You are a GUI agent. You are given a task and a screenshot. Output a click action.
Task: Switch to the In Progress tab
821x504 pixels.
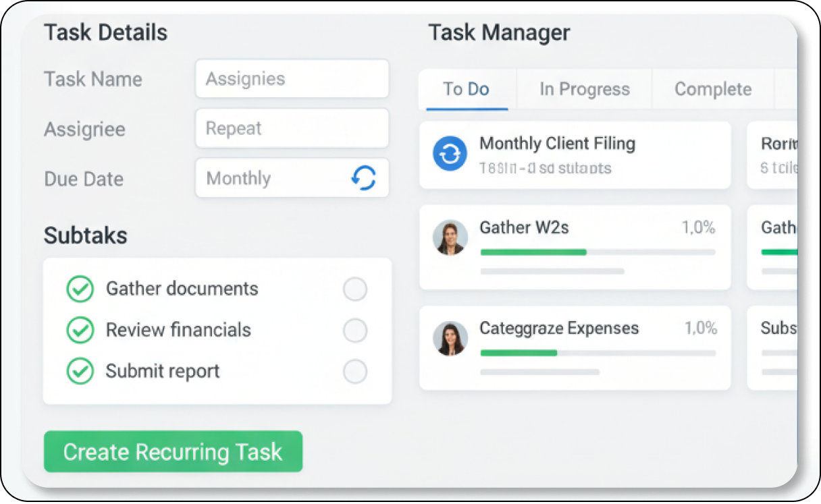(x=584, y=89)
